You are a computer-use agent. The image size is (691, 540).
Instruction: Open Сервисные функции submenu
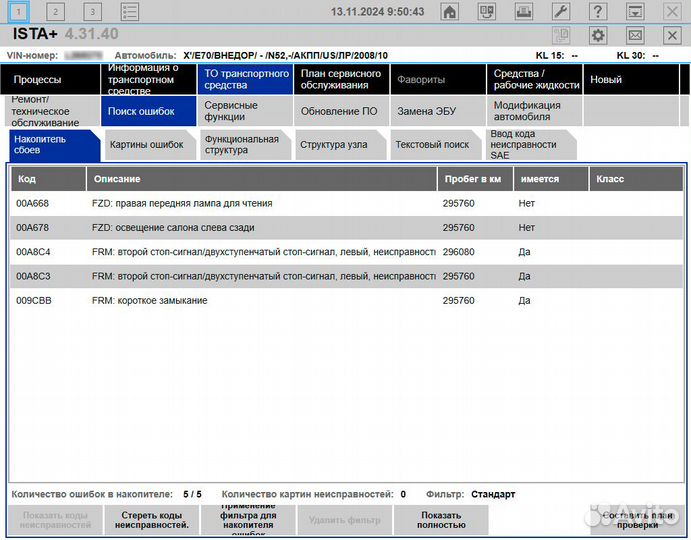coord(245,111)
